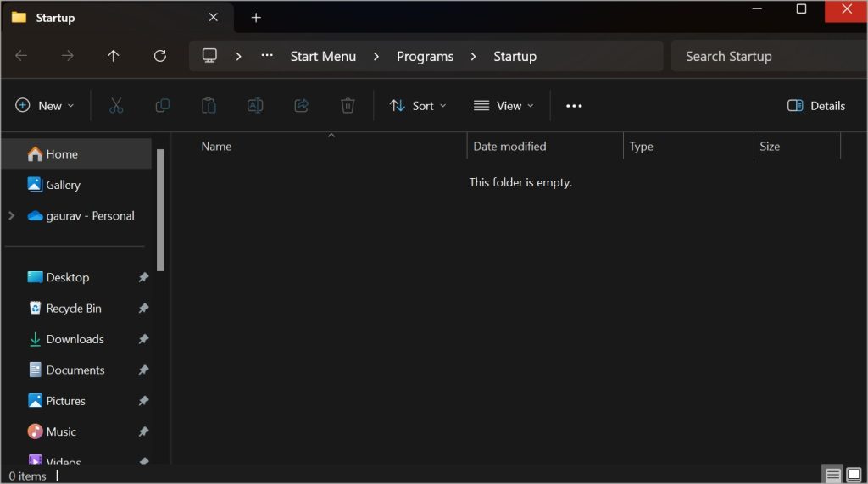
Task: Toggle the Details pane
Action: click(816, 106)
